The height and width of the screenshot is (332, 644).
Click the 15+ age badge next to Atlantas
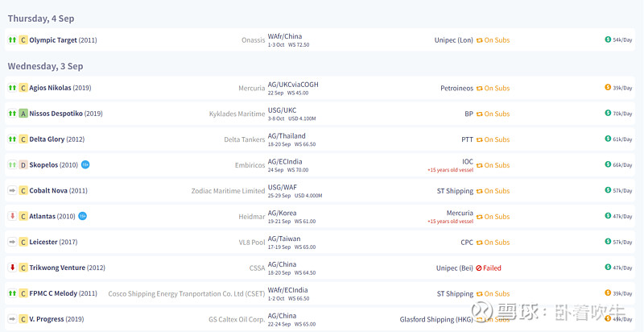point(83,216)
